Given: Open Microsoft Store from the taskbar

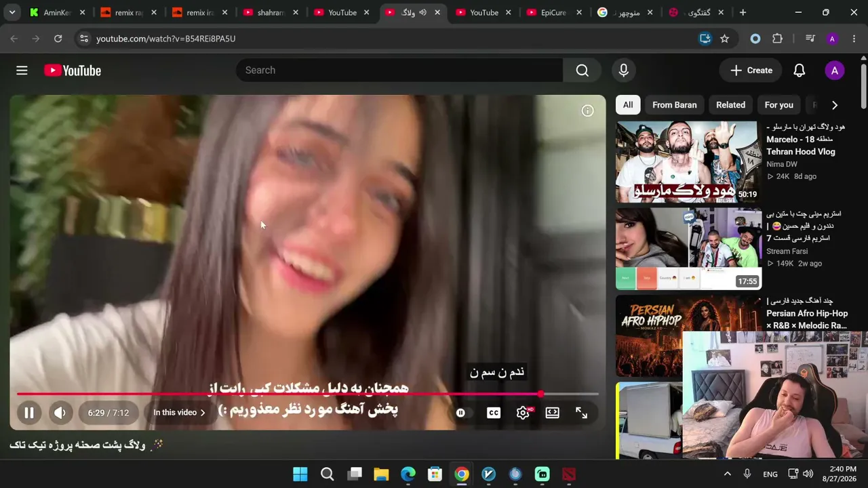Looking at the screenshot, I should (435, 474).
